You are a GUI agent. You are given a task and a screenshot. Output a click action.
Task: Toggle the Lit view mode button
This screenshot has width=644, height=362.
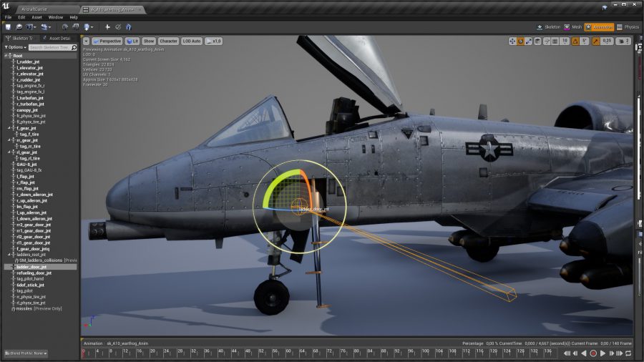tap(132, 41)
